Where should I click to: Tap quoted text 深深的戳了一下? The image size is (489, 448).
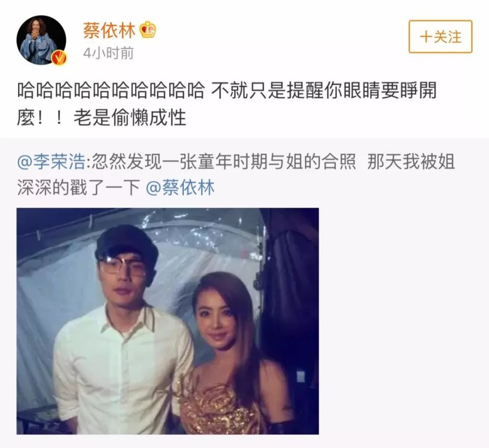tap(78, 188)
